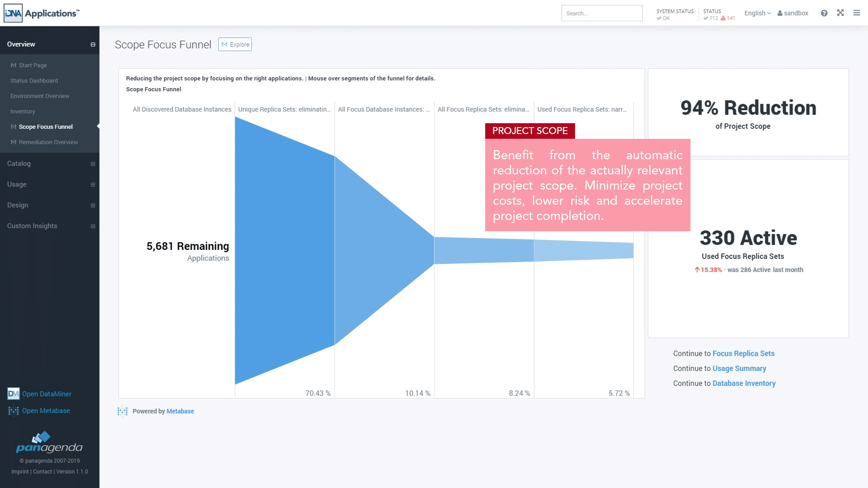Screen dimensions: 868x488
Task: Click the iDNA Applications logo
Action: [x=42, y=13]
